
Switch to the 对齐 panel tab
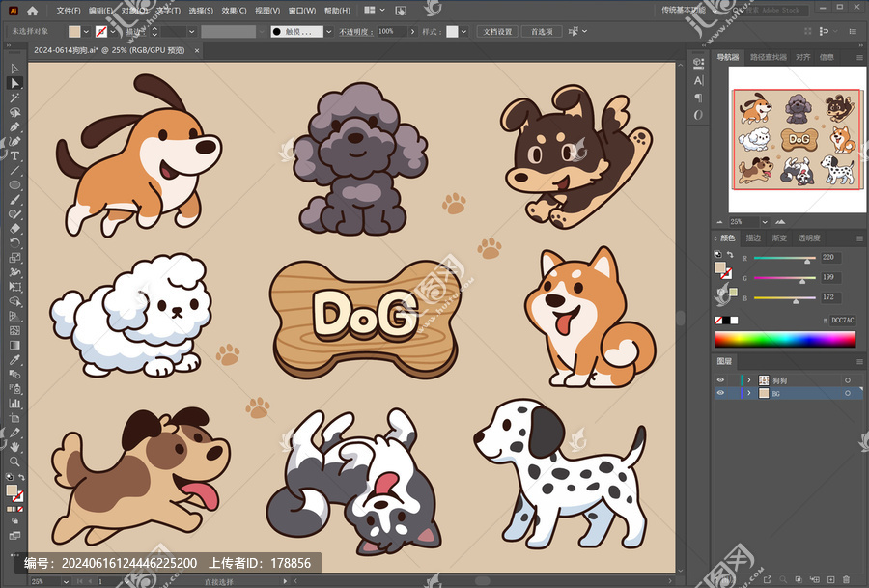pyautogui.click(x=802, y=57)
